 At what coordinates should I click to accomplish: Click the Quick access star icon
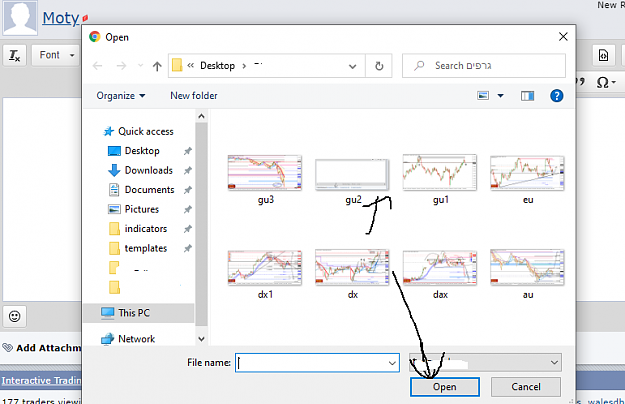tap(108, 131)
